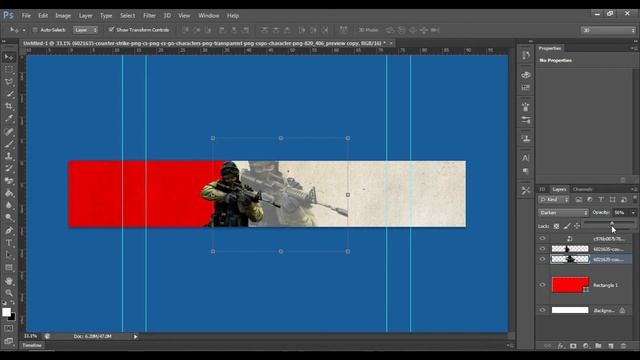The width and height of the screenshot is (640, 360).
Task: Create a new adjustment layer icon
Action: click(586, 346)
